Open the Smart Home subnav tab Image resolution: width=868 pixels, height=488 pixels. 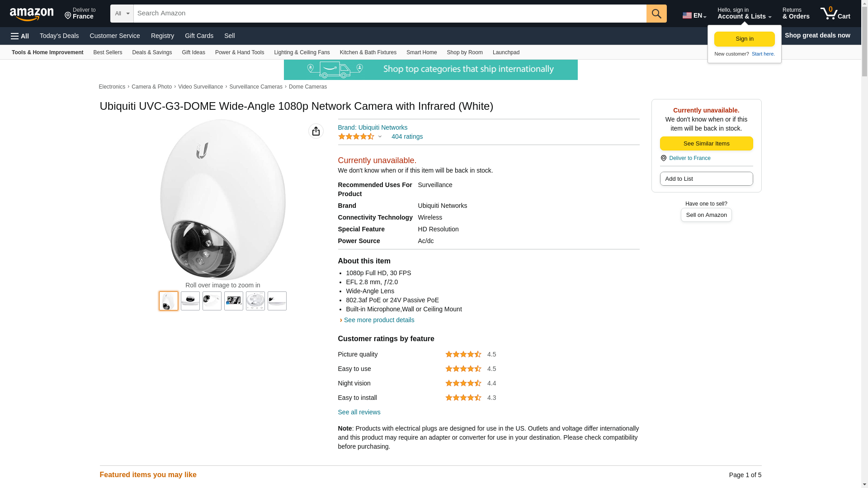click(x=421, y=52)
